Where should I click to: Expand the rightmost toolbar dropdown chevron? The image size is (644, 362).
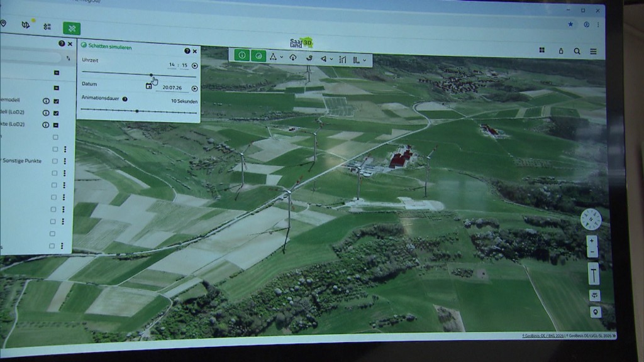(x=365, y=62)
